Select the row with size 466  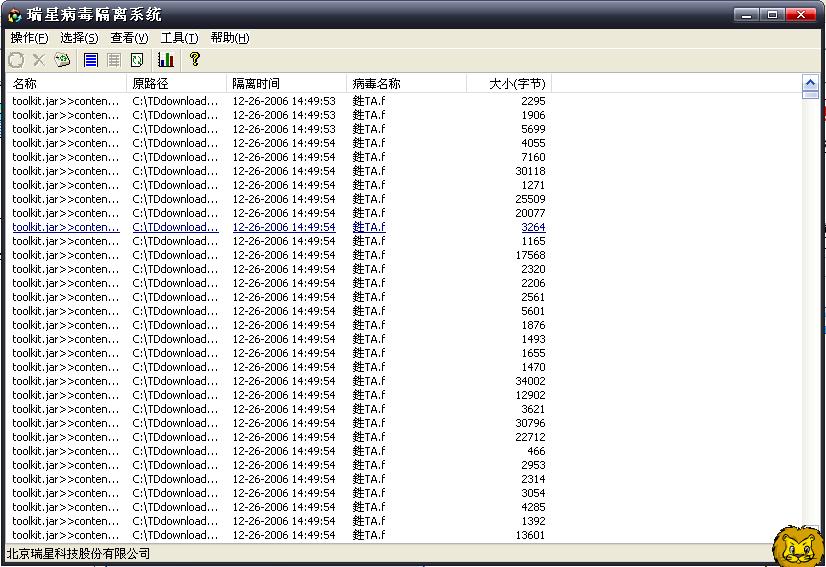click(279, 451)
